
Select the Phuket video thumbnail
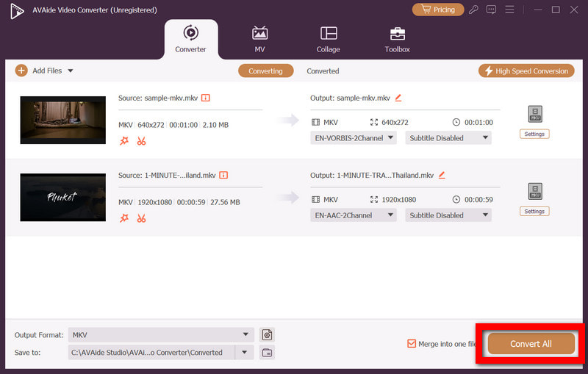62,197
